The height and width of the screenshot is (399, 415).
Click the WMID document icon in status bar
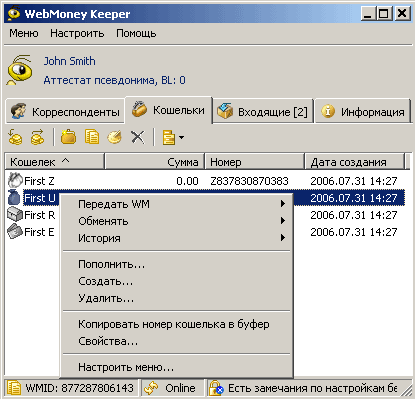tap(14, 388)
